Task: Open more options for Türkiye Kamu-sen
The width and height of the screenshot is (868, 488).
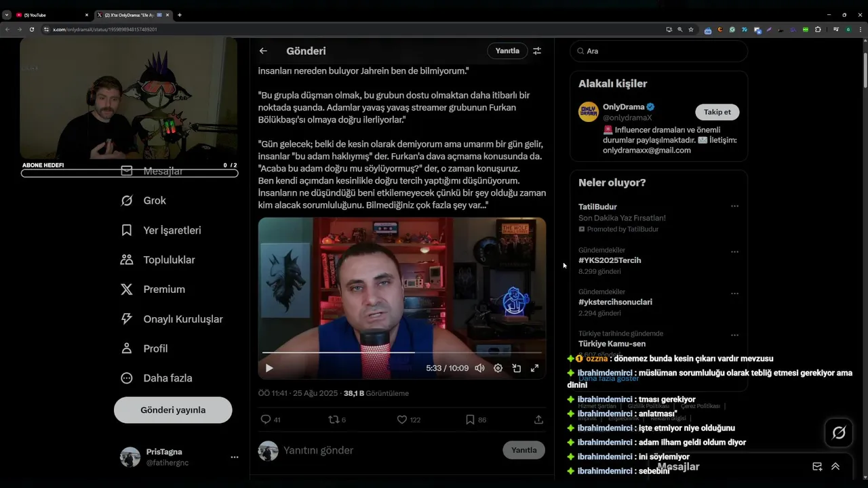Action: tap(734, 335)
